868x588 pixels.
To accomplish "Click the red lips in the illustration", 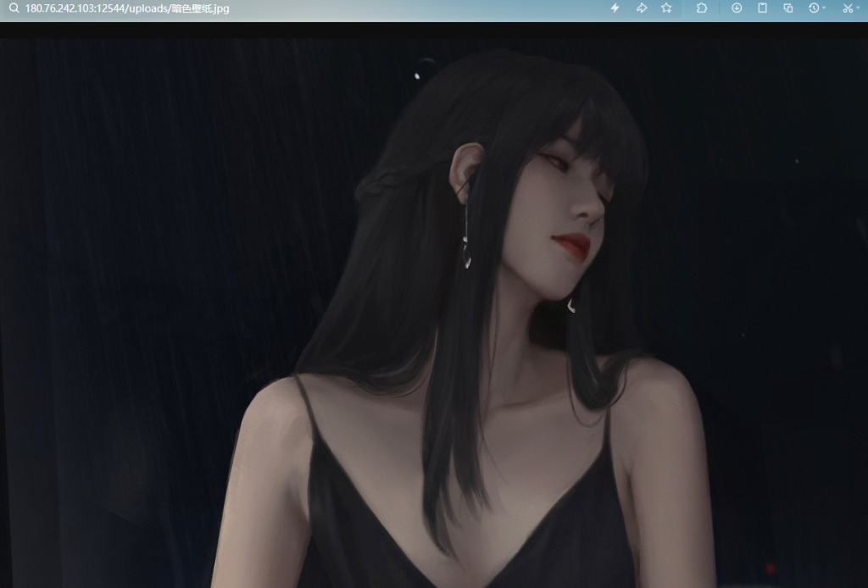I will click(x=572, y=244).
